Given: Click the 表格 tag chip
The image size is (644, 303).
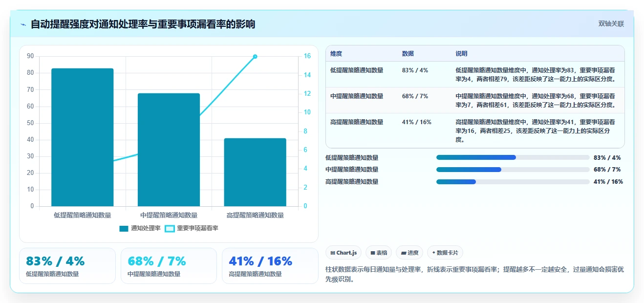Looking at the screenshot, I should (379, 253).
